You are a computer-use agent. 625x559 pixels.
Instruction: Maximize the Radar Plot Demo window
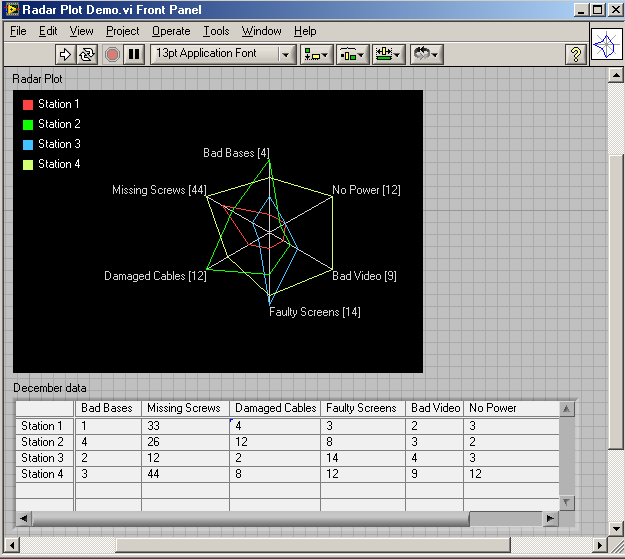[597, 10]
